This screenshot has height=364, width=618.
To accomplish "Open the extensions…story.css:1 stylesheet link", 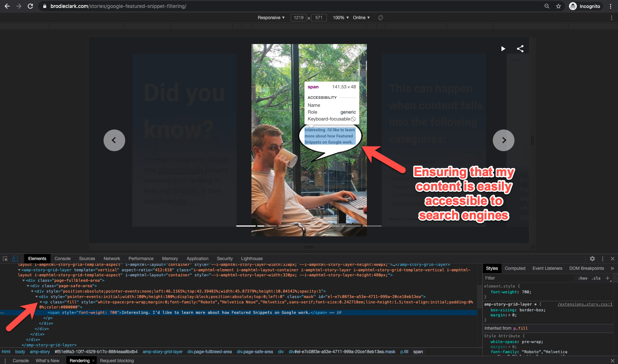I will point(584,304).
